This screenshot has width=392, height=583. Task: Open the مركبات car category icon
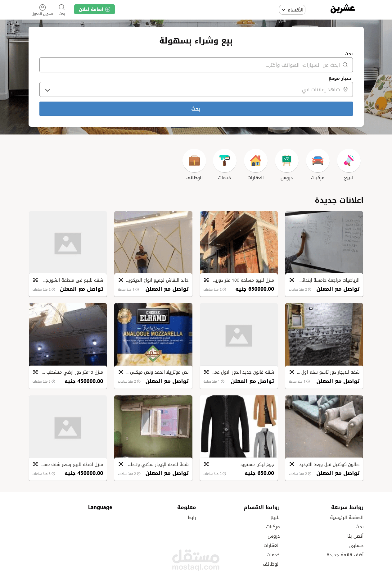click(318, 161)
